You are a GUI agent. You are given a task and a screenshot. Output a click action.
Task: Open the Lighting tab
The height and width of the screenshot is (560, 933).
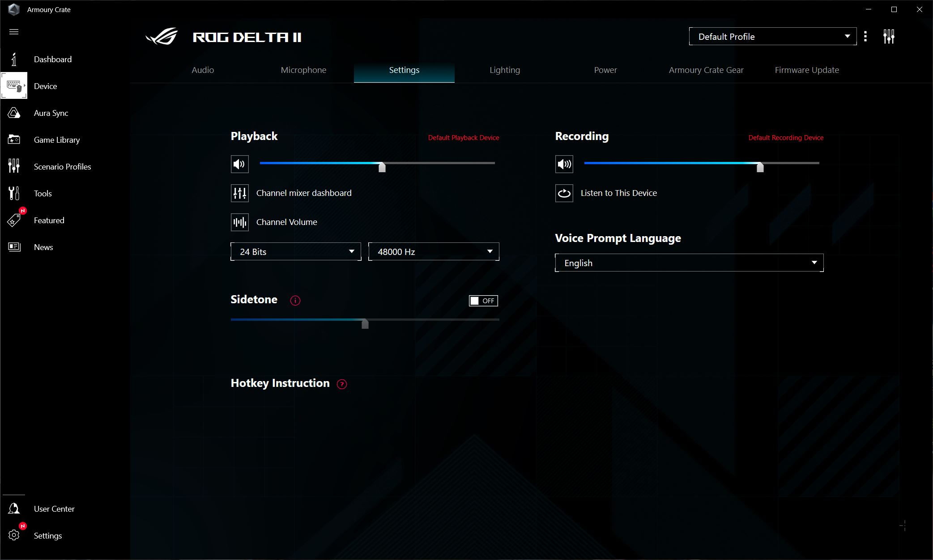(x=505, y=70)
